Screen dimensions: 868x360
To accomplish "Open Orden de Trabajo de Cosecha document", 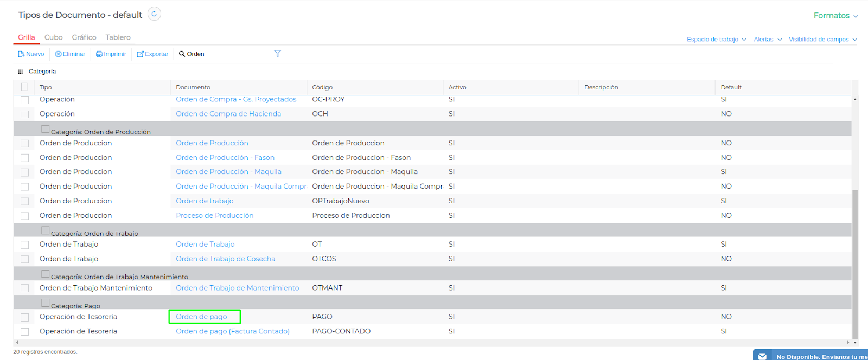I will pos(225,259).
